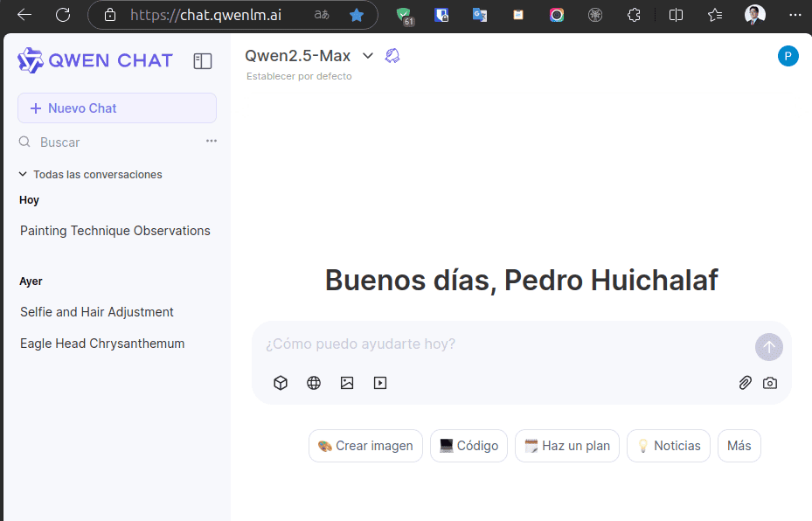
Task: Open the translate page icon in address bar
Action: [x=322, y=15]
